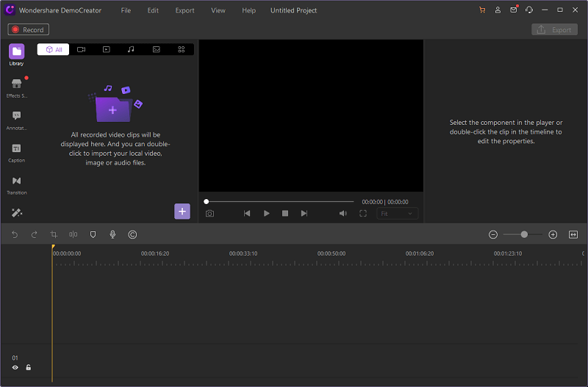Open the Transition panel
This screenshot has height=387, width=588.
pyautogui.click(x=16, y=185)
